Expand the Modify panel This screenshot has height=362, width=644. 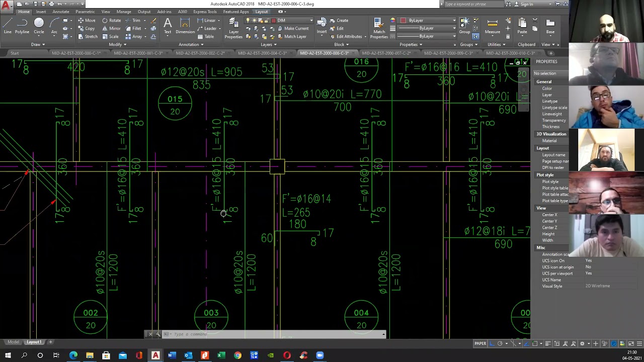click(x=118, y=44)
